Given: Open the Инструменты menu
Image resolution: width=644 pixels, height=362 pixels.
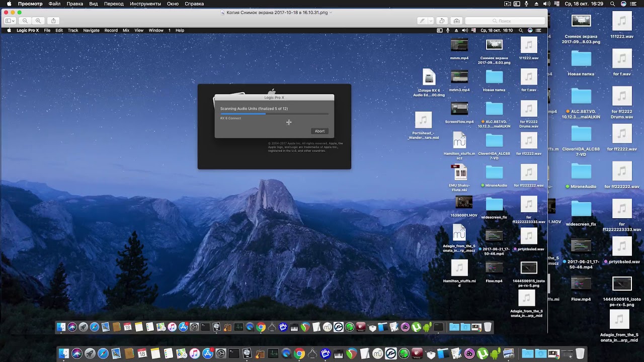Looking at the screenshot, I should click(x=145, y=4).
